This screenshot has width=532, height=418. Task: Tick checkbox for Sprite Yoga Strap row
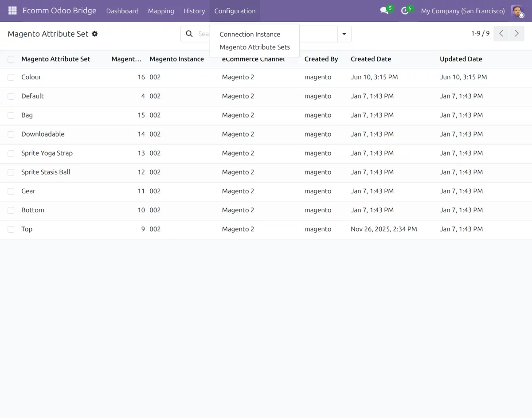[11, 154]
